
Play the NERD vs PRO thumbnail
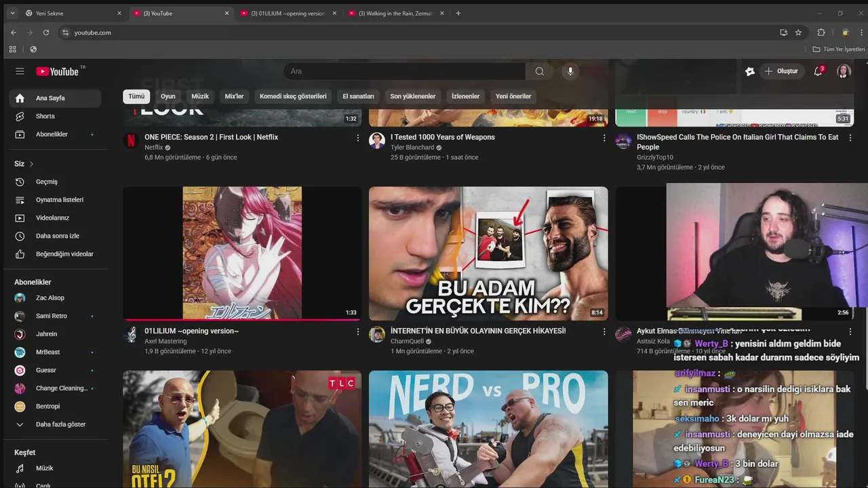click(x=488, y=429)
